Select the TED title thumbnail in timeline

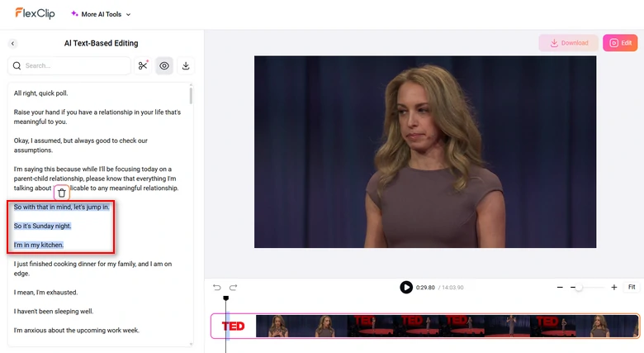pos(234,327)
